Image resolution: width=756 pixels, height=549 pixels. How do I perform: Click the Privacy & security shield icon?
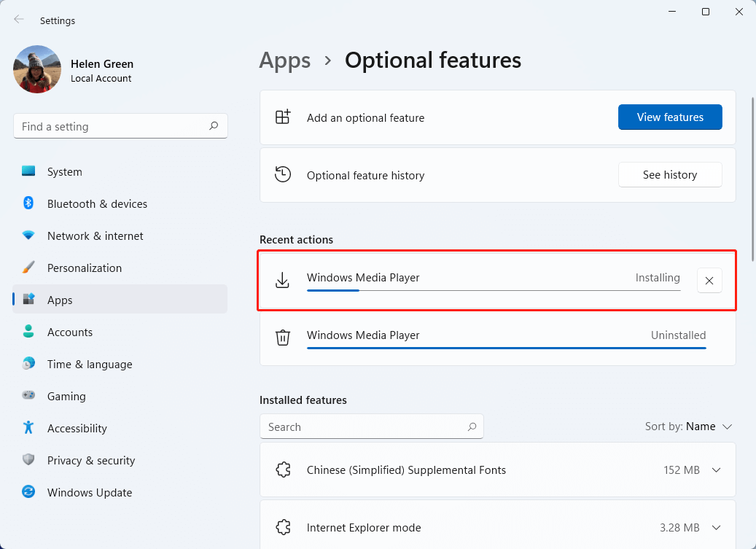(x=28, y=459)
